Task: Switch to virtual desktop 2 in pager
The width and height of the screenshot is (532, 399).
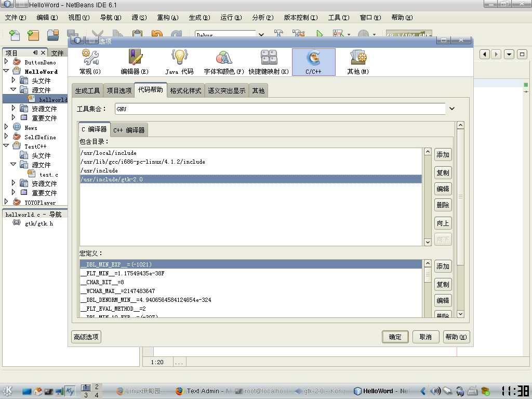Action: pyautogui.click(x=97, y=387)
